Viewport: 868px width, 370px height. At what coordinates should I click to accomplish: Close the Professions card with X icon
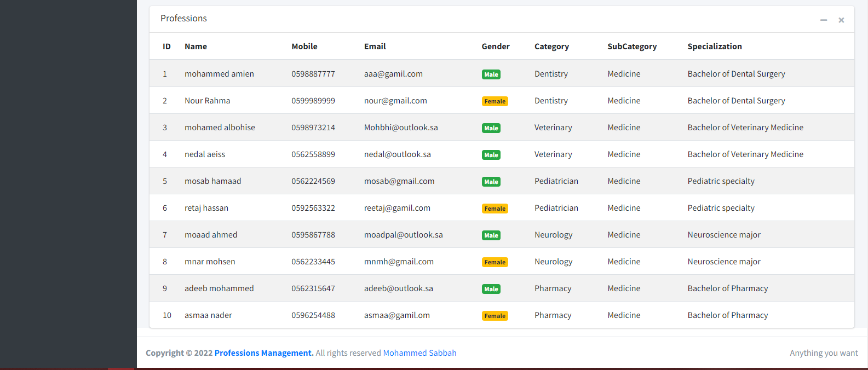click(x=841, y=20)
